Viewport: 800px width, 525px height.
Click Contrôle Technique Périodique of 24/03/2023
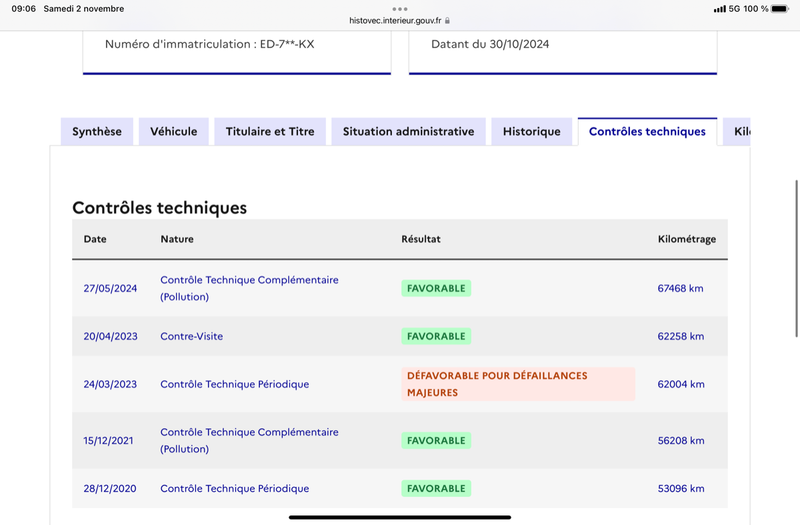pyautogui.click(x=235, y=384)
